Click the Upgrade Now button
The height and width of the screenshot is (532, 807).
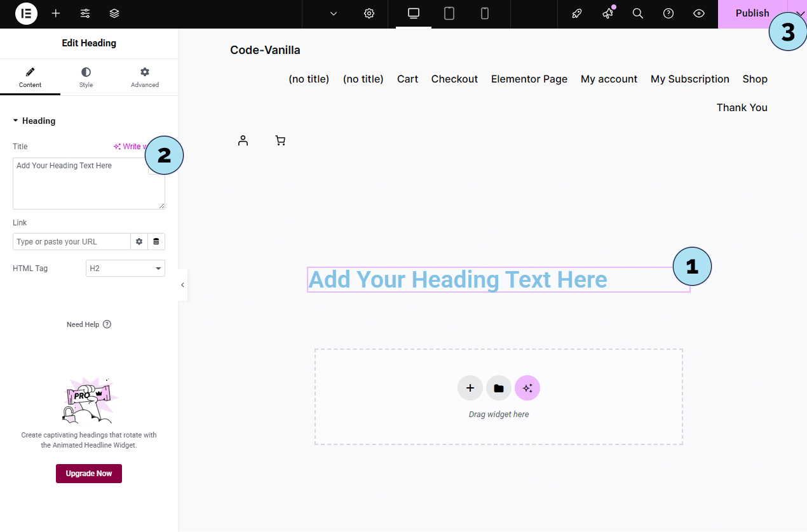89,474
